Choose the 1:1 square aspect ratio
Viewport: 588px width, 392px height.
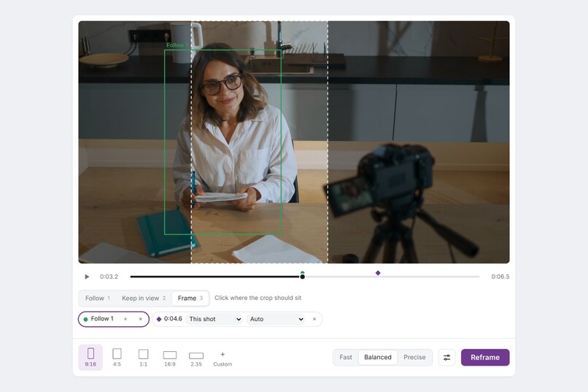143,358
